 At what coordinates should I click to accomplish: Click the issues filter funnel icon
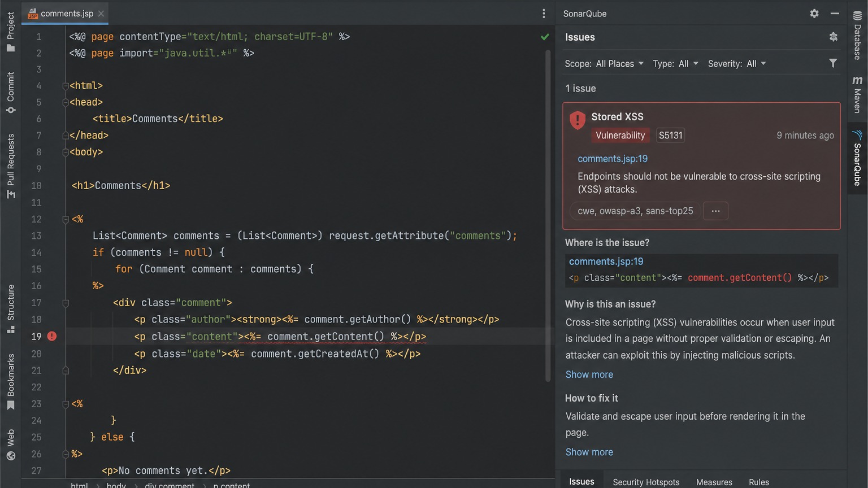pyautogui.click(x=833, y=63)
